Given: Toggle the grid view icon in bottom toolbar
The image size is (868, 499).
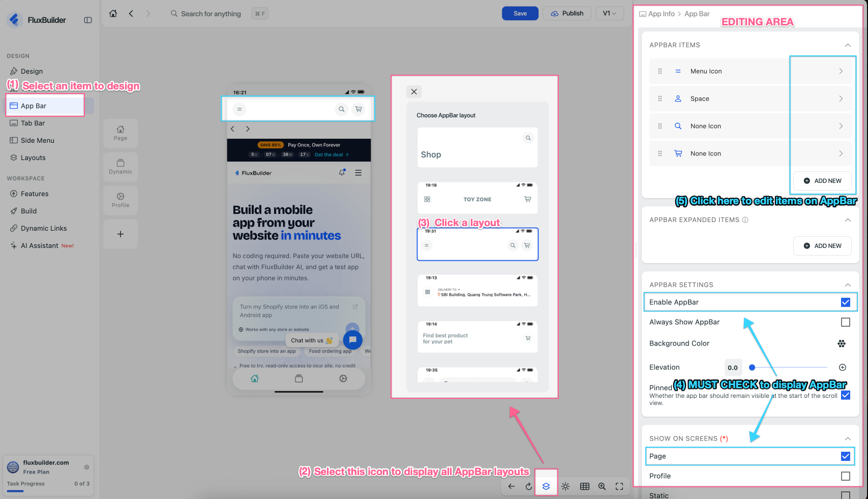Looking at the screenshot, I should click(x=585, y=486).
